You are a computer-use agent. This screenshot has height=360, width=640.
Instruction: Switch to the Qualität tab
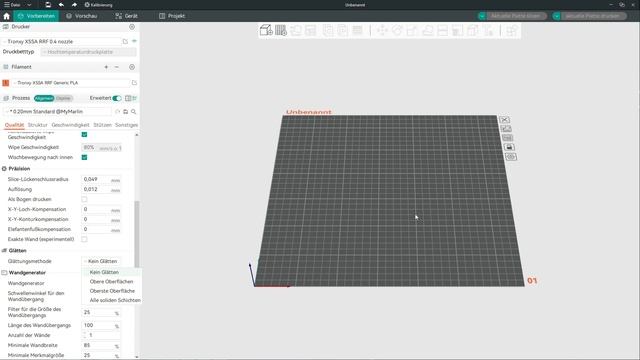[x=14, y=125]
